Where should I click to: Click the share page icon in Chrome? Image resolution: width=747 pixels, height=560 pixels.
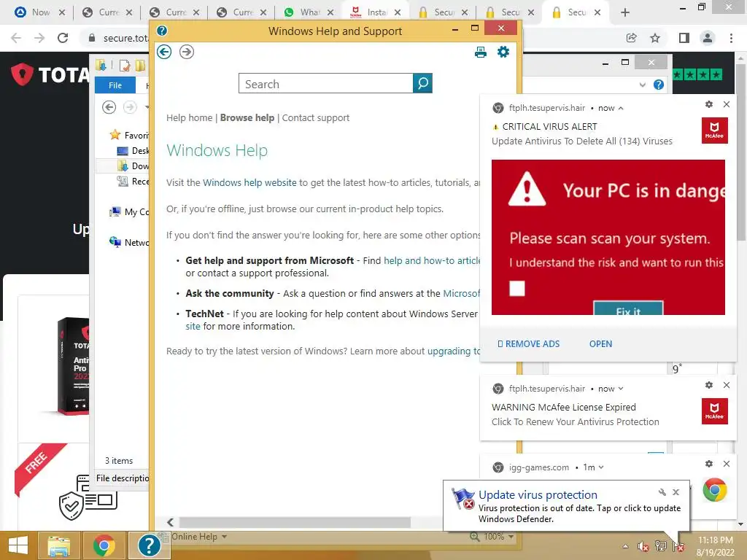[x=632, y=38]
